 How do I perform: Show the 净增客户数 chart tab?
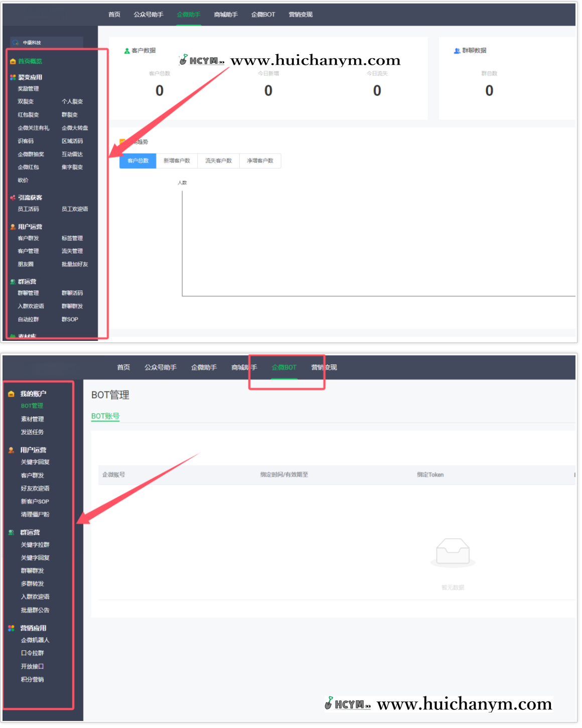[x=260, y=161]
